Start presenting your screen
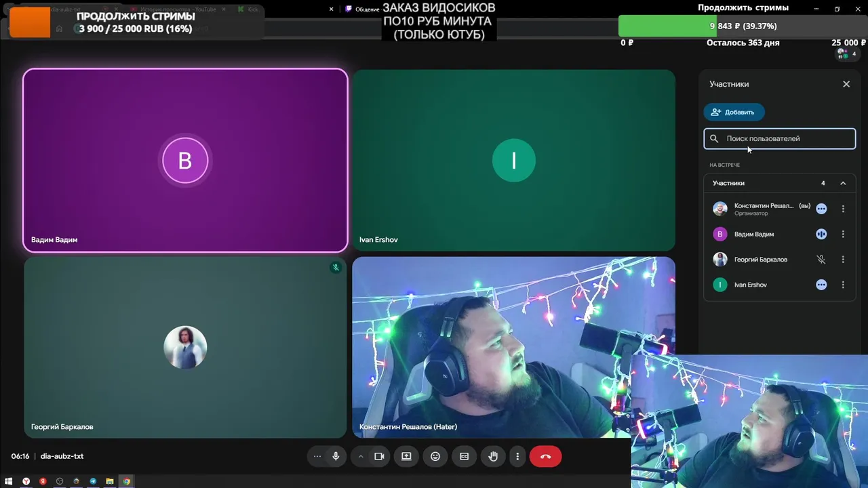The image size is (868, 488). [x=406, y=457]
